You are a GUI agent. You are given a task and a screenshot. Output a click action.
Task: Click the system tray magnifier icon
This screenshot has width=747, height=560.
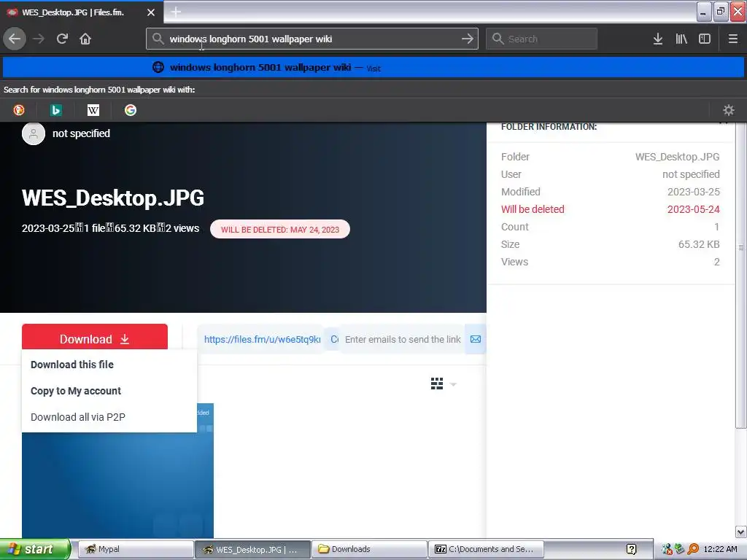click(x=693, y=549)
